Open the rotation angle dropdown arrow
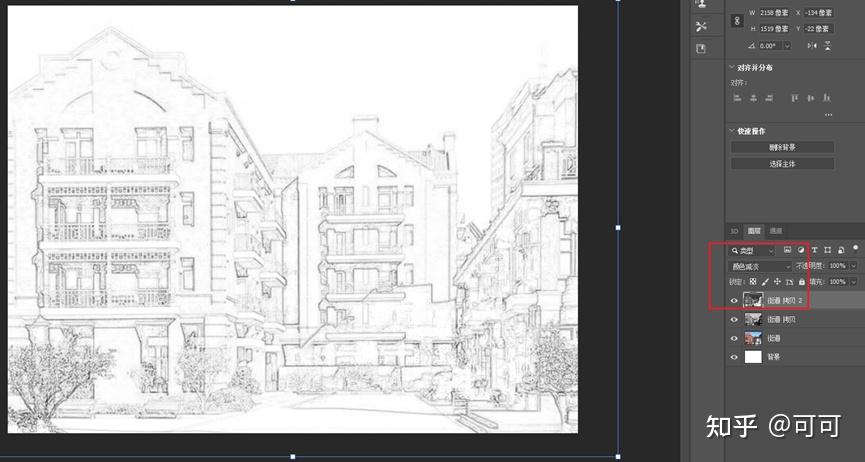This screenshot has height=462, width=865. (787, 46)
